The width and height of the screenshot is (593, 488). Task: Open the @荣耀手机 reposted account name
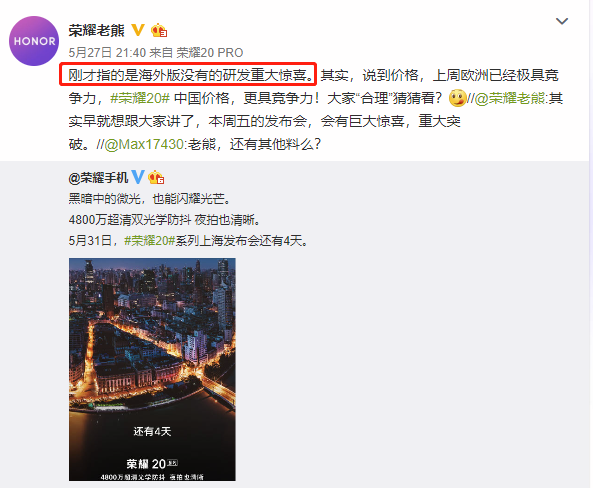click(x=98, y=177)
